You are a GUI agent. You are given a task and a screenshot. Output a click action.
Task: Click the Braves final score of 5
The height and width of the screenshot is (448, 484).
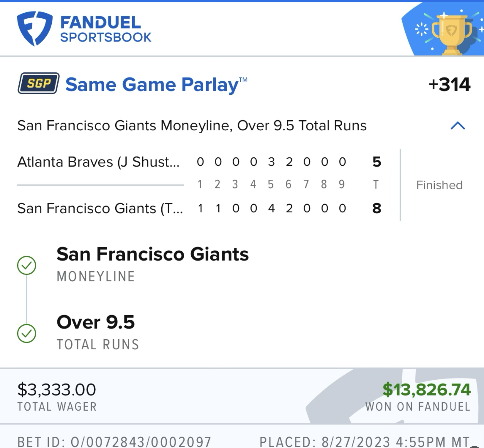pos(376,162)
